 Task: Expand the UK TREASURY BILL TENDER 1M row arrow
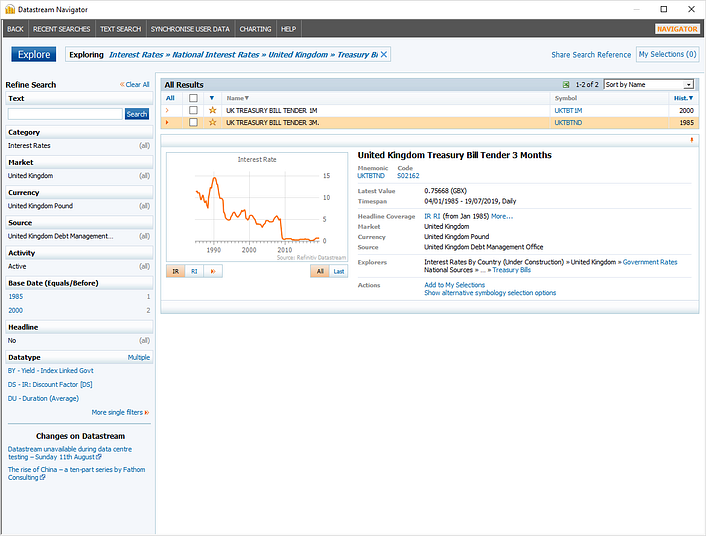point(167,110)
